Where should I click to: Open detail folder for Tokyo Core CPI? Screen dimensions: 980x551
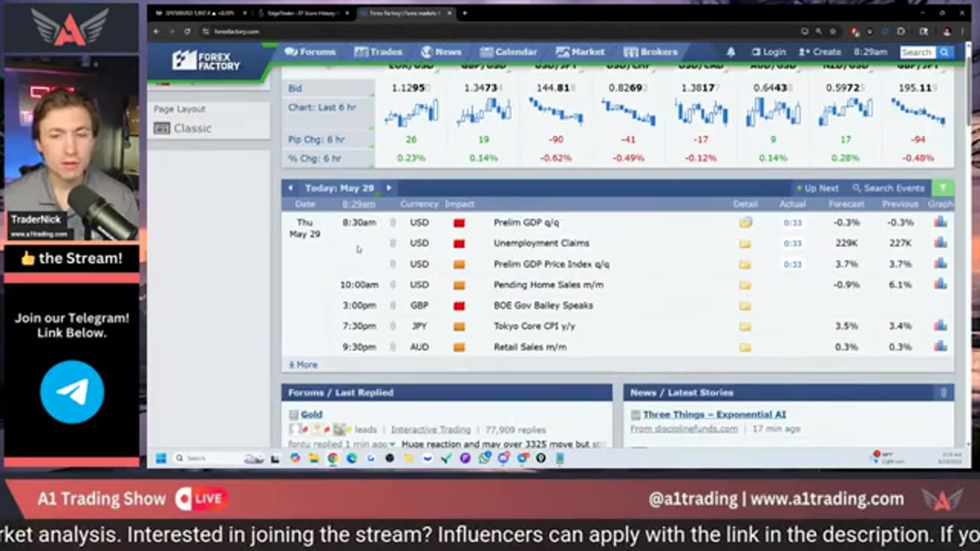[745, 326]
